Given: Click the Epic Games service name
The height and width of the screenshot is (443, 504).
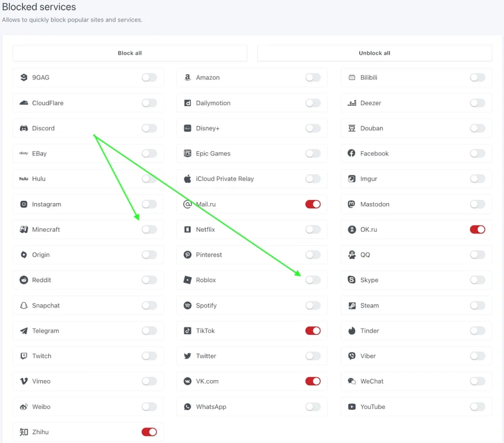Looking at the screenshot, I should pyautogui.click(x=213, y=154).
